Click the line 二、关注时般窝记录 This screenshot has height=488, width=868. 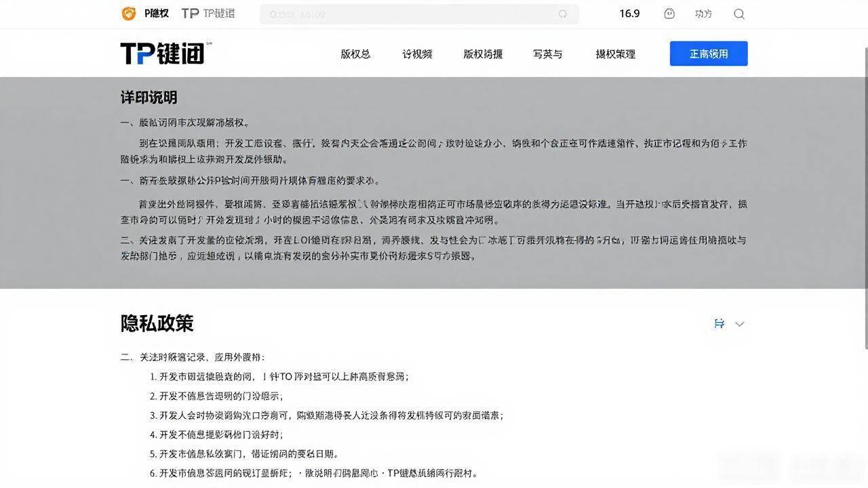[193, 357]
